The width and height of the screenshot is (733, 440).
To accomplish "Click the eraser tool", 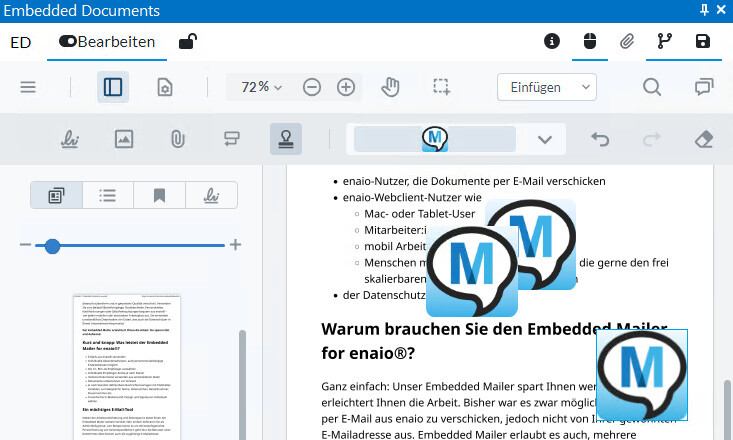I will click(x=703, y=139).
